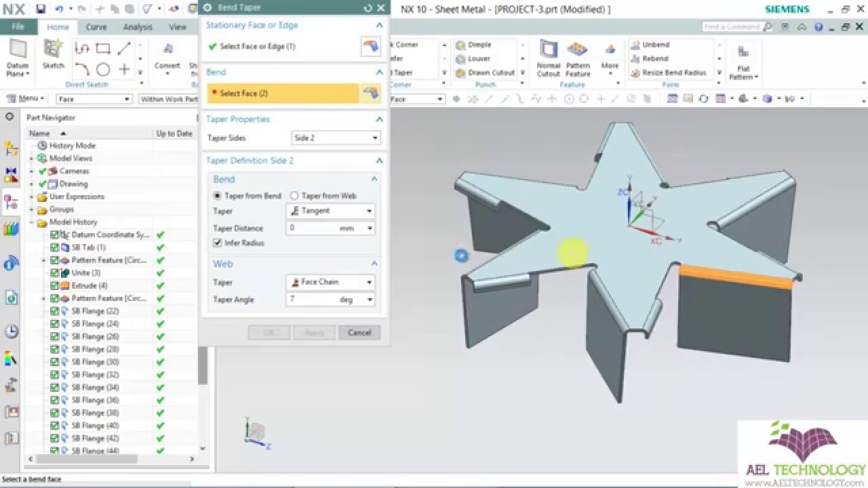Click the Taper Distance input field

coord(314,228)
